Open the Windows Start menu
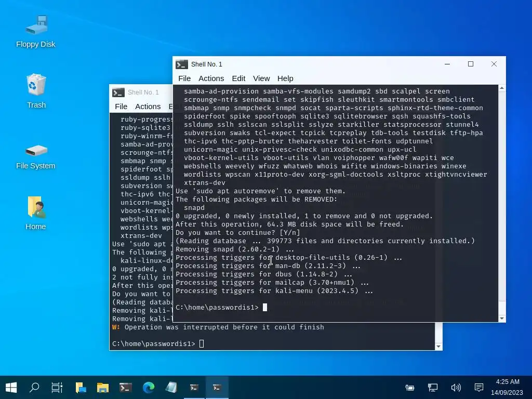Screen dimensions: 532x399 coord(11,388)
